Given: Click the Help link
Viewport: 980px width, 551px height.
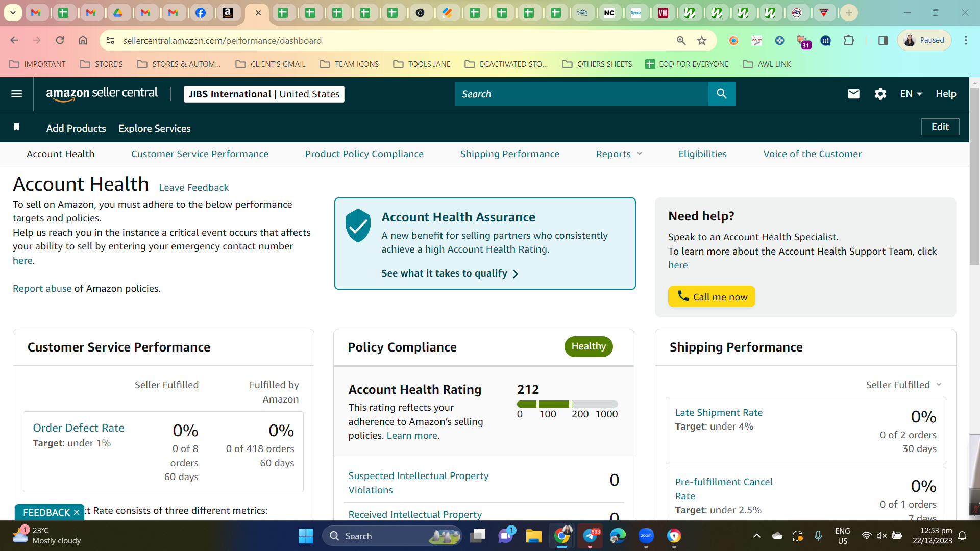Looking at the screenshot, I should coord(946,94).
